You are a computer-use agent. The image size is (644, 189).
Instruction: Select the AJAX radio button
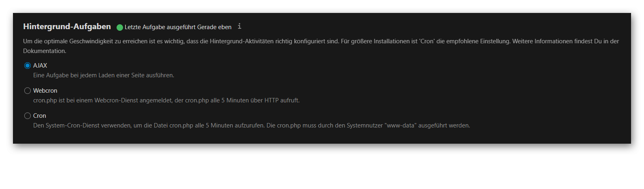coord(28,66)
